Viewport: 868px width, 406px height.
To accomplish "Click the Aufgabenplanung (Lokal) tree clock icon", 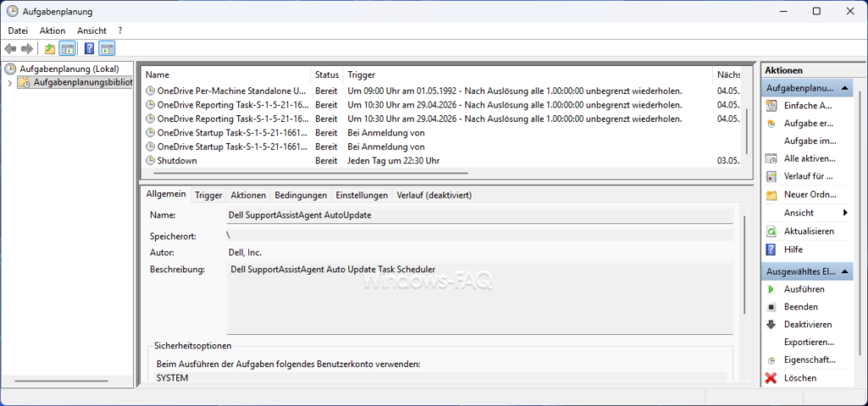I will pos(10,70).
